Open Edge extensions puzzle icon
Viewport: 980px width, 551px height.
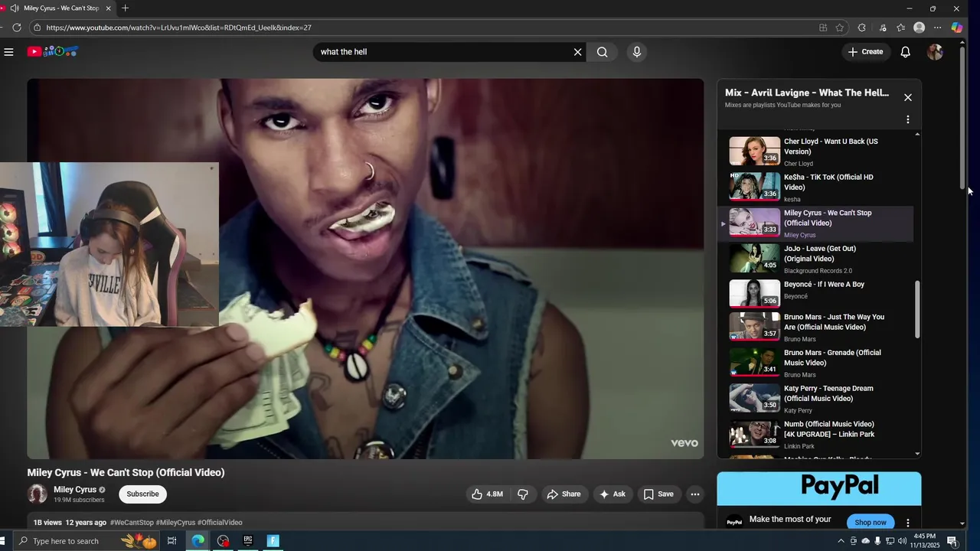(862, 28)
